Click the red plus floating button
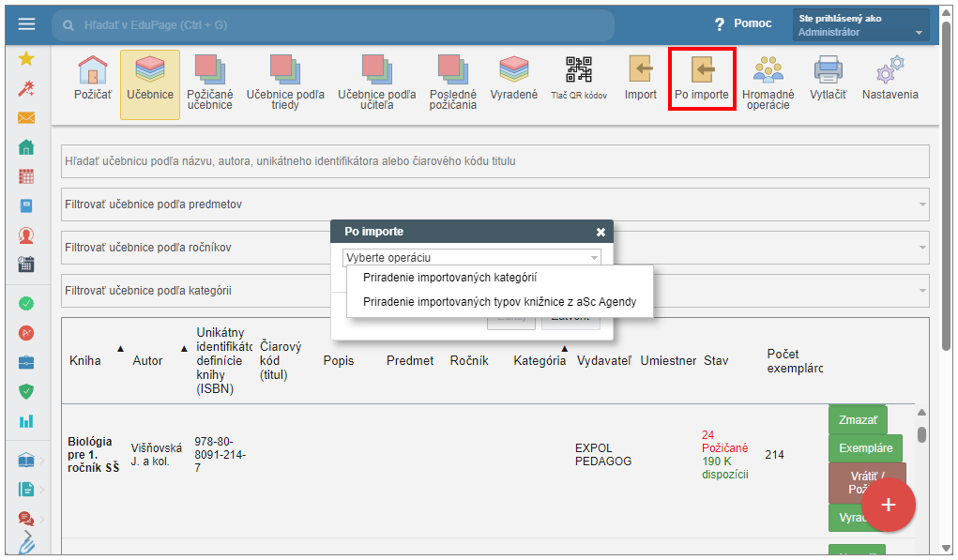958x560 pixels. [887, 505]
